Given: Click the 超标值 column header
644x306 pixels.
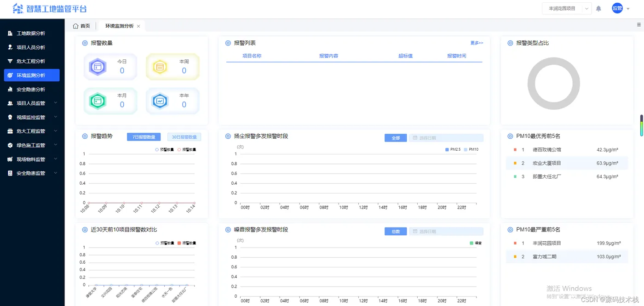Looking at the screenshot, I should pos(405,56).
